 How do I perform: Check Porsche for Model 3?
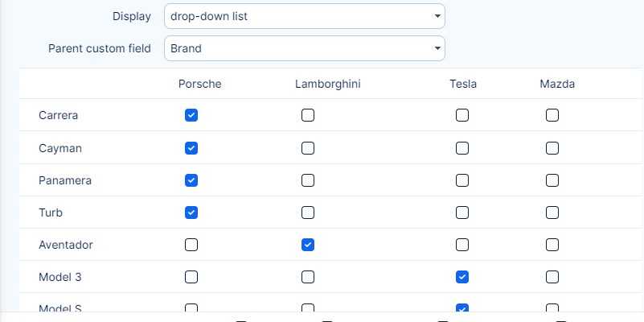tap(191, 277)
